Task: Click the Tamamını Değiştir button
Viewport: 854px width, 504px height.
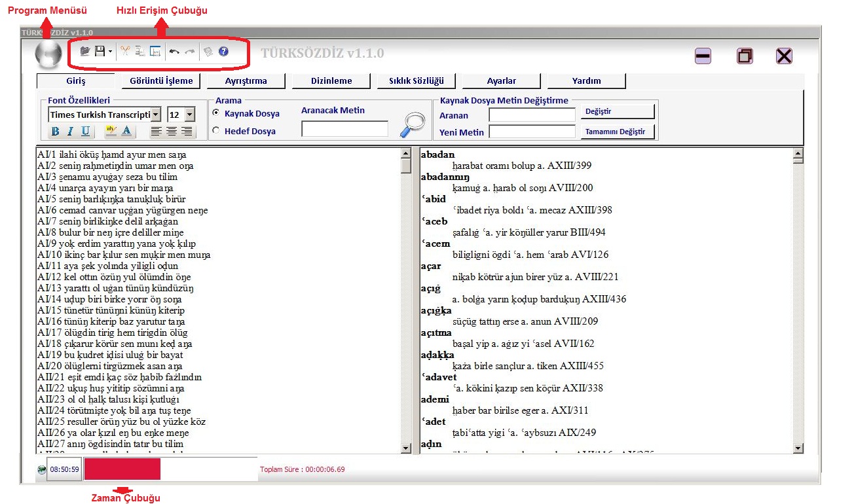Action: pyautogui.click(x=618, y=132)
